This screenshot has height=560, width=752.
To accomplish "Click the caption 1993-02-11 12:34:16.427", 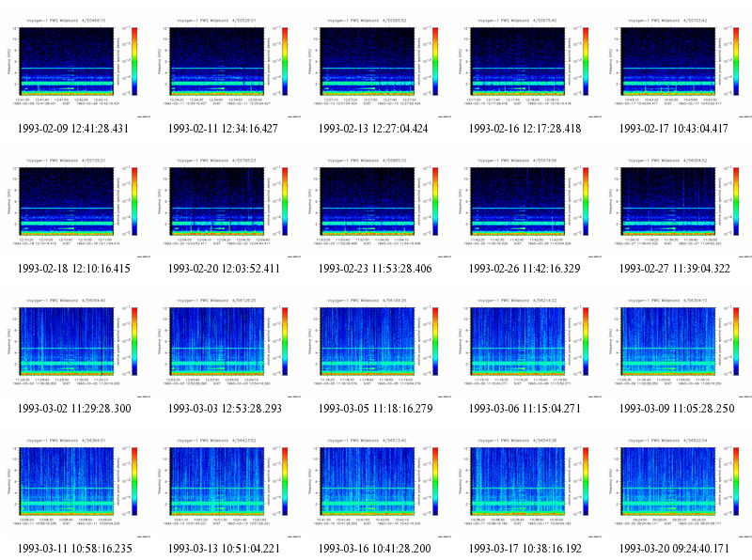I will [223, 129].
